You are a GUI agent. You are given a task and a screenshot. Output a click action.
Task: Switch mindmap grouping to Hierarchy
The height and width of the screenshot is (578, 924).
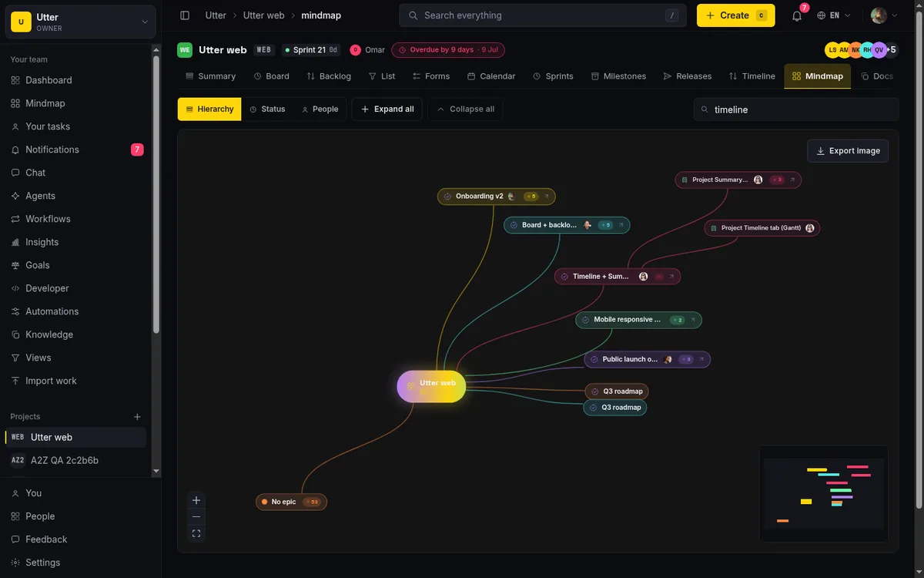[209, 109]
